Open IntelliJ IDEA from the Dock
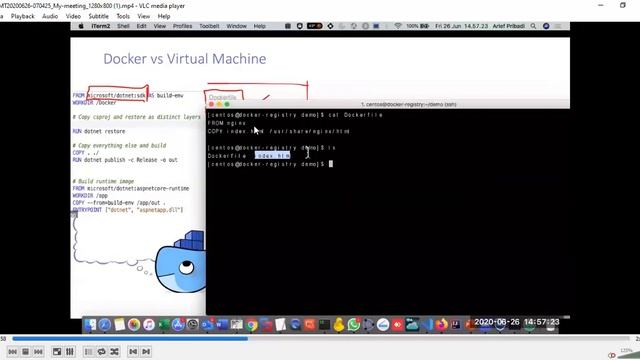Screen dimensions: 640x360 tap(456, 325)
